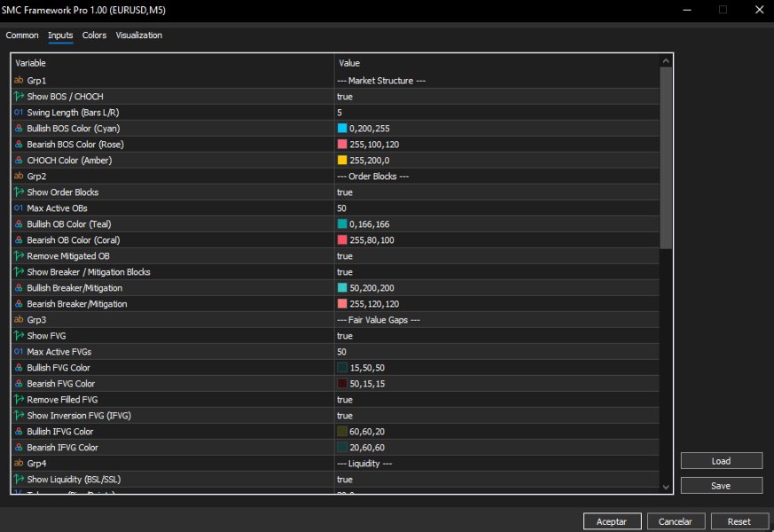Click the integer icon beside Swing Length
This screenshot has height=532, width=774.
[x=19, y=112]
